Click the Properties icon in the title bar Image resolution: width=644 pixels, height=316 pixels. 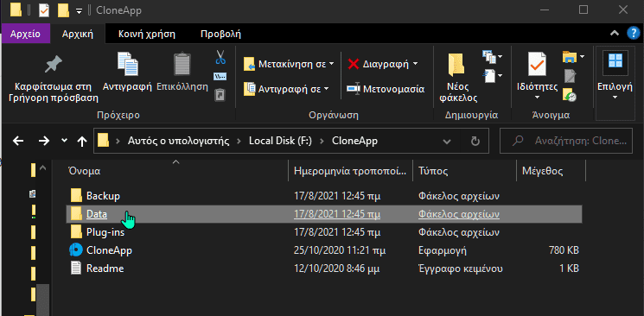[x=44, y=10]
